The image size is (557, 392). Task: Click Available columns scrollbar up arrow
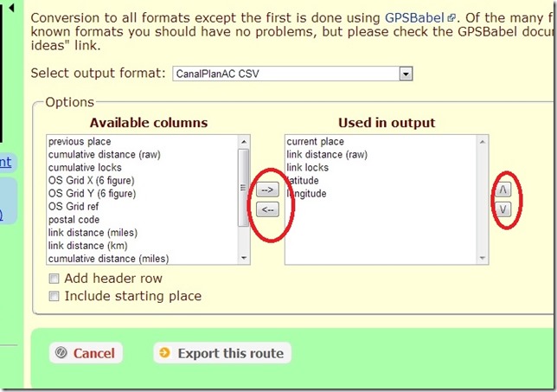tap(244, 142)
